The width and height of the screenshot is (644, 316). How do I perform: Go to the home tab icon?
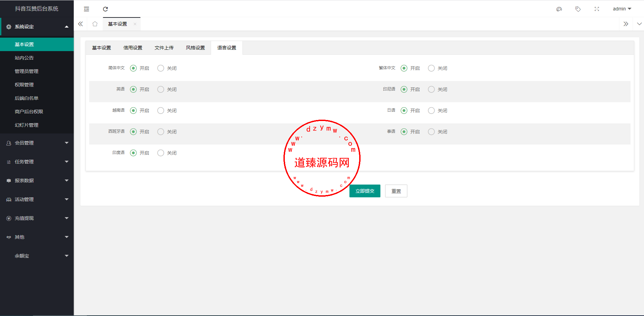(x=95, y=24)
